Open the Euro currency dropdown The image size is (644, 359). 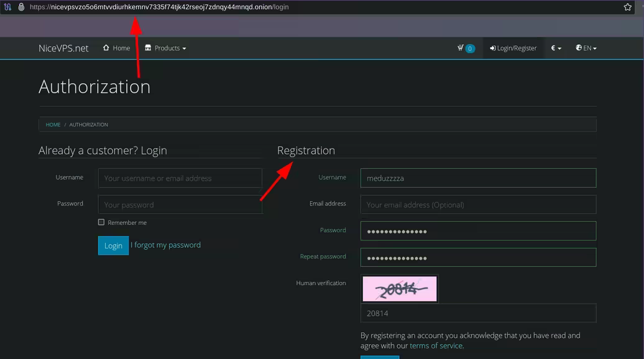[556, 48]
